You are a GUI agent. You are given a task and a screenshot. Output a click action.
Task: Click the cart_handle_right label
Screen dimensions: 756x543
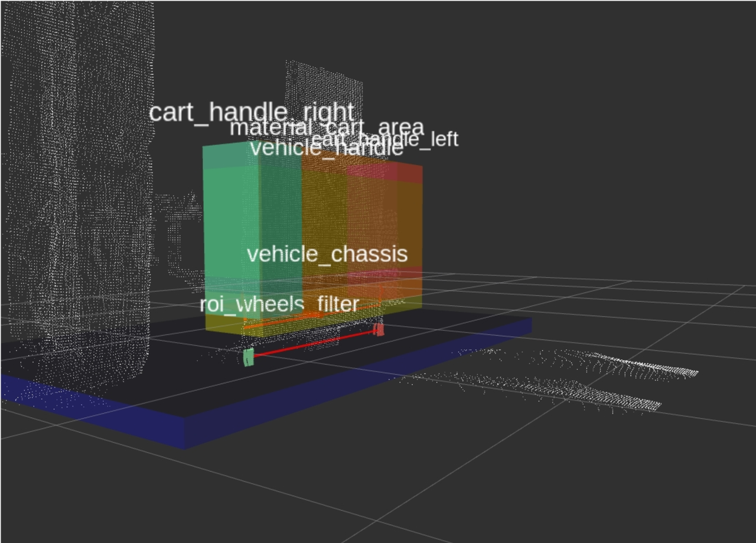coord(252,112)
